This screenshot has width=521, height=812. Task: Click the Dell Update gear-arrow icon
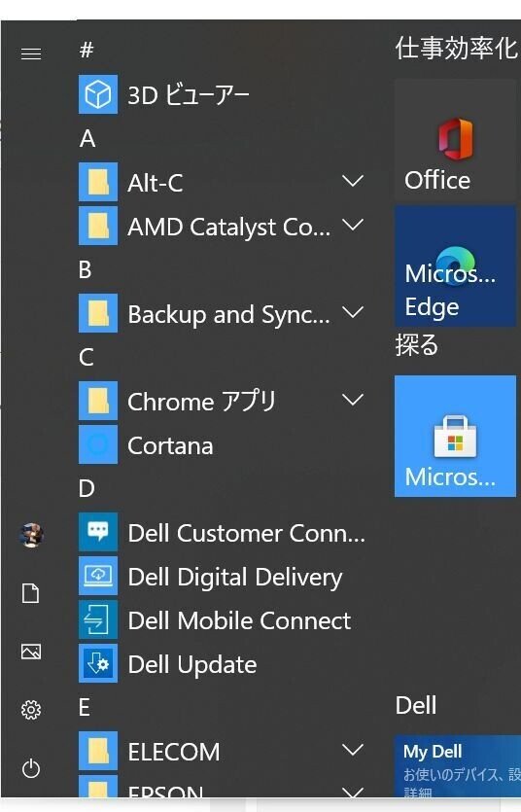(x=98, y=663)
